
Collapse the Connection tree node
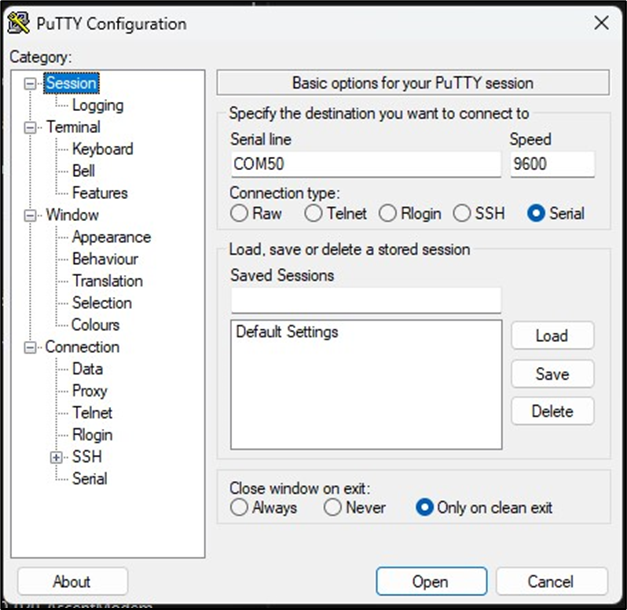tap(30, 347)
